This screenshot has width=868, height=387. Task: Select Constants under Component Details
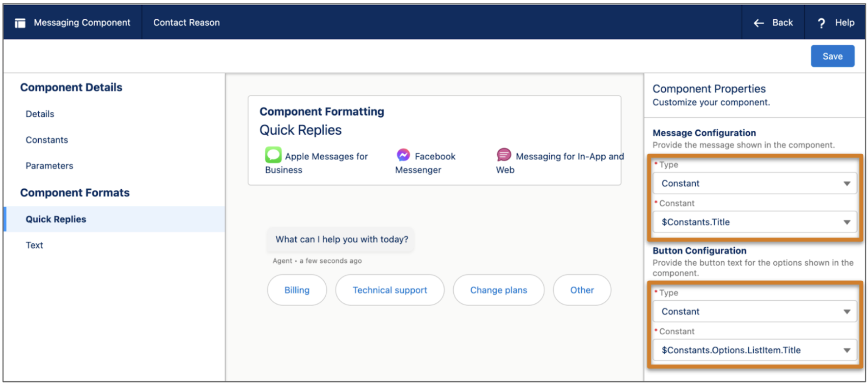click(x=47, y=140)
